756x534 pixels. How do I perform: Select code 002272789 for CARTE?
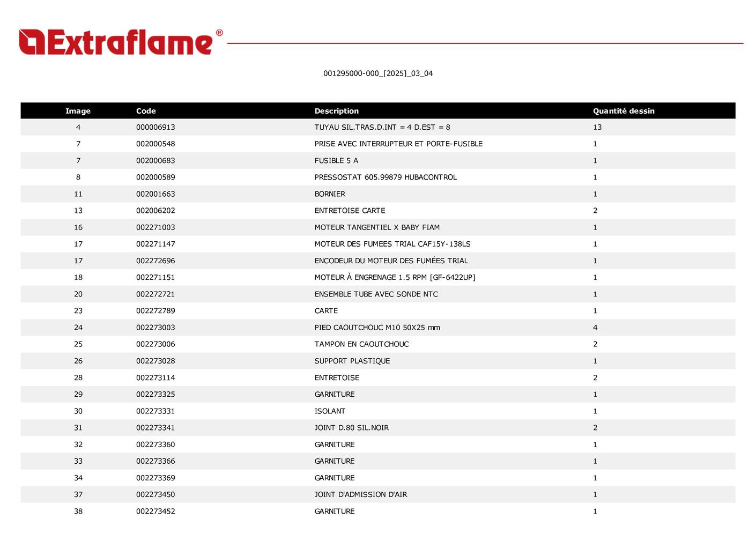(155, 310)
